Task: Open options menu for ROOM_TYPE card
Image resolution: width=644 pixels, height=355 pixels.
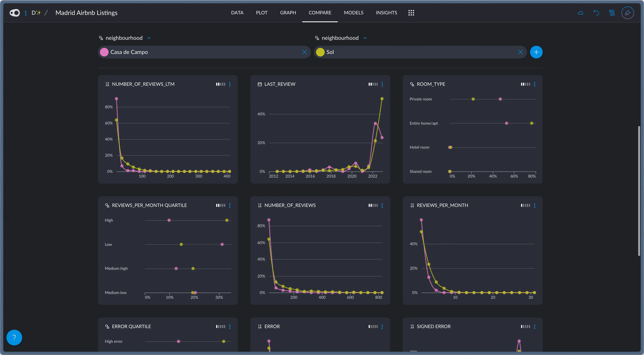Action: (x=535, y=84)
